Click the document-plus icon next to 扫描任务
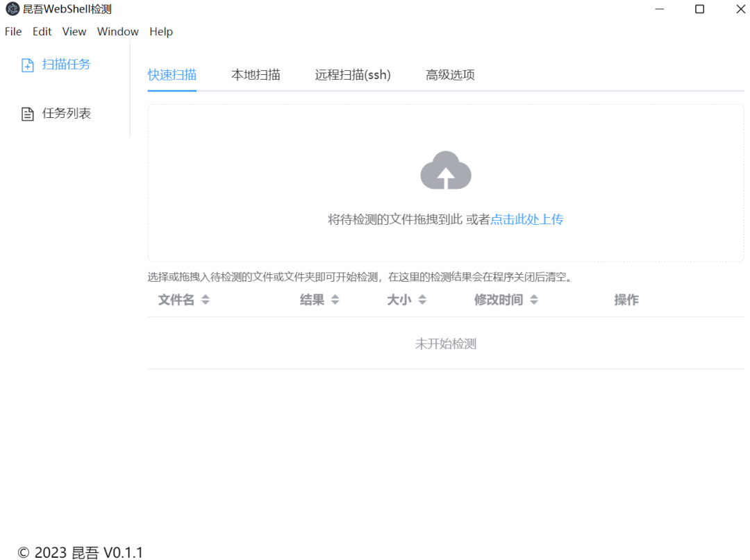This screenshot has height=560, width=750. [27, 64]
